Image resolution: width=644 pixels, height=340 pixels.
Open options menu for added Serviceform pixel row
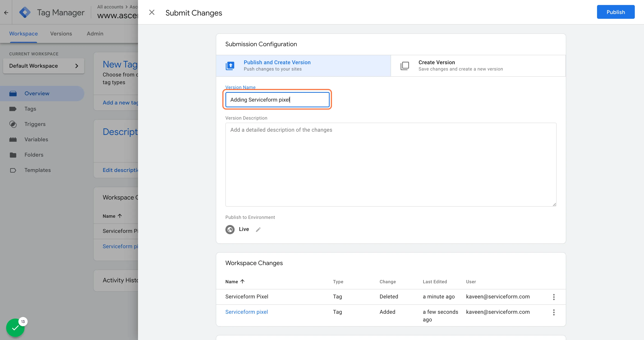(x=554, y=312)
